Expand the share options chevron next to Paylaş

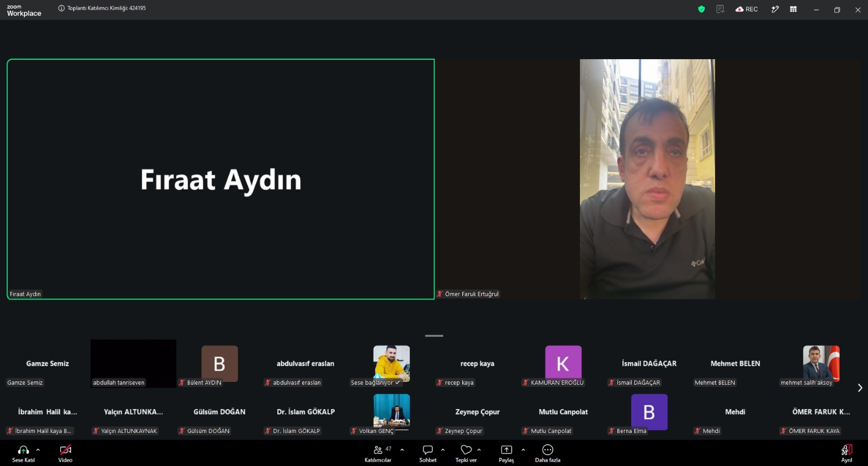[x=523, y=450]
